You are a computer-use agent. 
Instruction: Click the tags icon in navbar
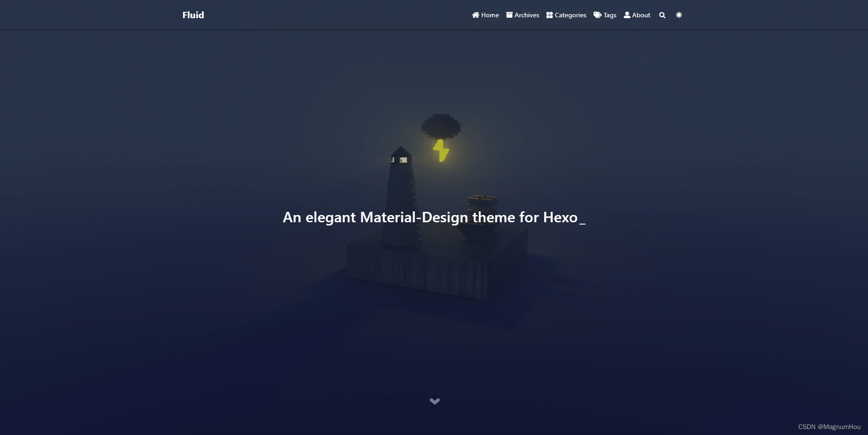pos(597,15)
